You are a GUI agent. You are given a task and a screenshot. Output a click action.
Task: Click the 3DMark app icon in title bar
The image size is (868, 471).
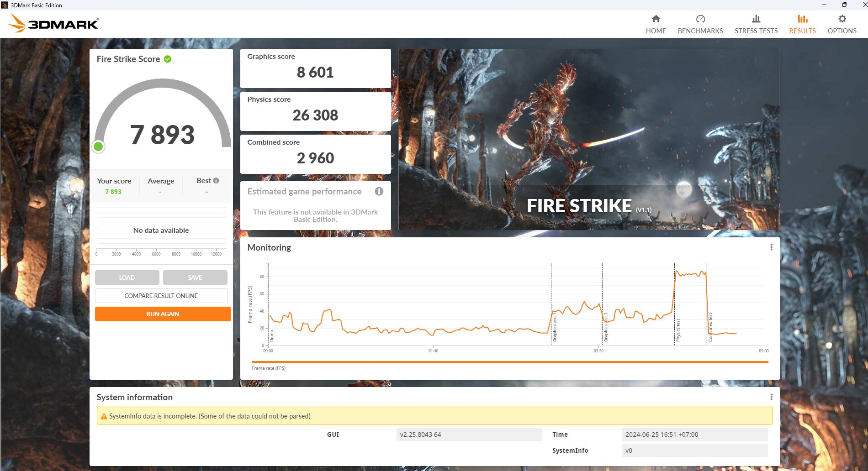(5, 5)
